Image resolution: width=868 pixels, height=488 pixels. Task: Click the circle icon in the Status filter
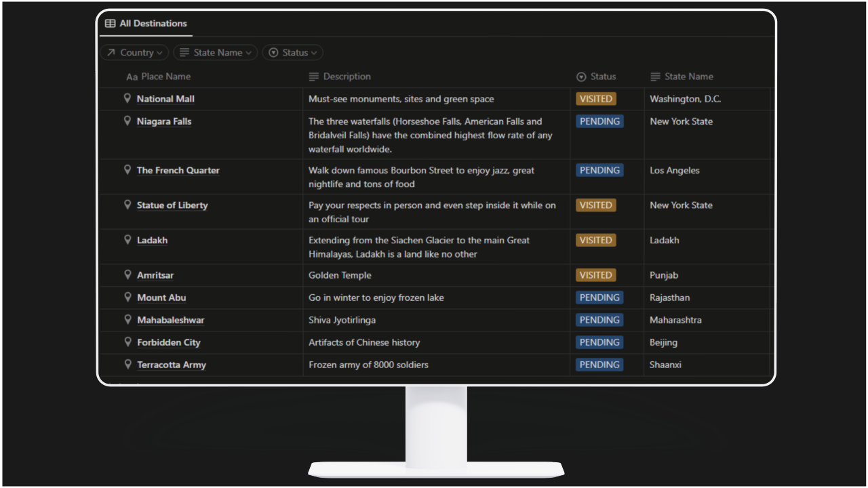click(273, 52)
